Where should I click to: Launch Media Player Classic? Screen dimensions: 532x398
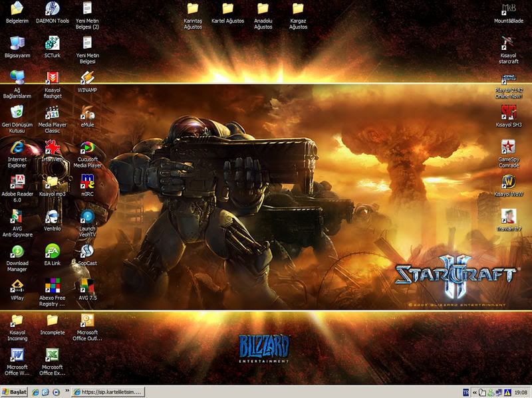pos(53,120)
